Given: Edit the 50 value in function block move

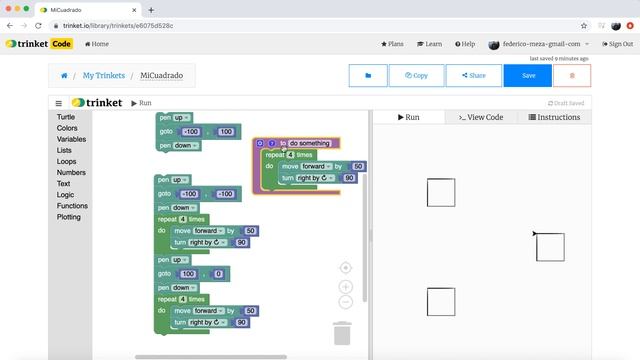Looking at the screenshot, I should 358,167.
